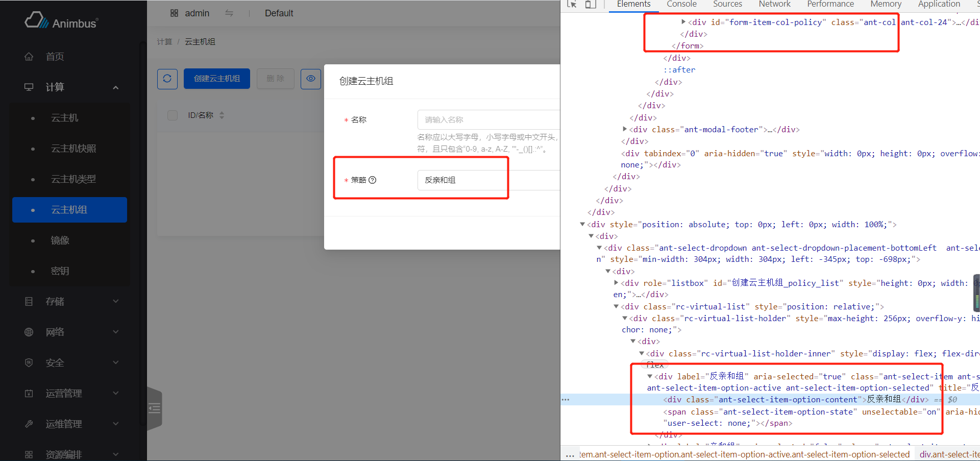The image size is (980, 461).
Task: Check the select-all checkbox in table header
Action: pyautogui.click(x=173, y=115)
